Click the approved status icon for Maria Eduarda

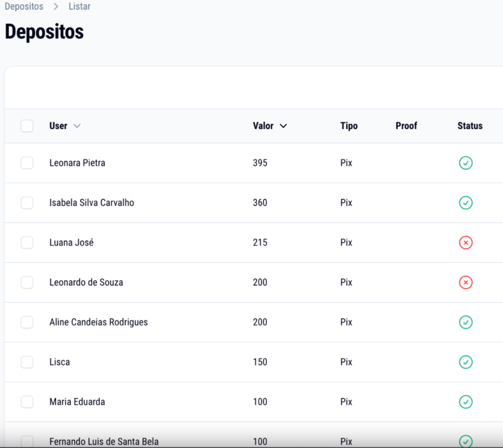465,401
